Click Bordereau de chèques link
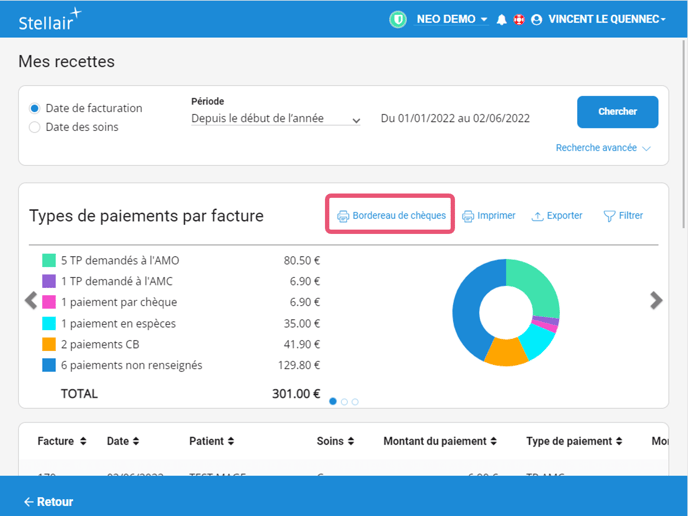This screenshot has height=516, width=688. (391, 216)
